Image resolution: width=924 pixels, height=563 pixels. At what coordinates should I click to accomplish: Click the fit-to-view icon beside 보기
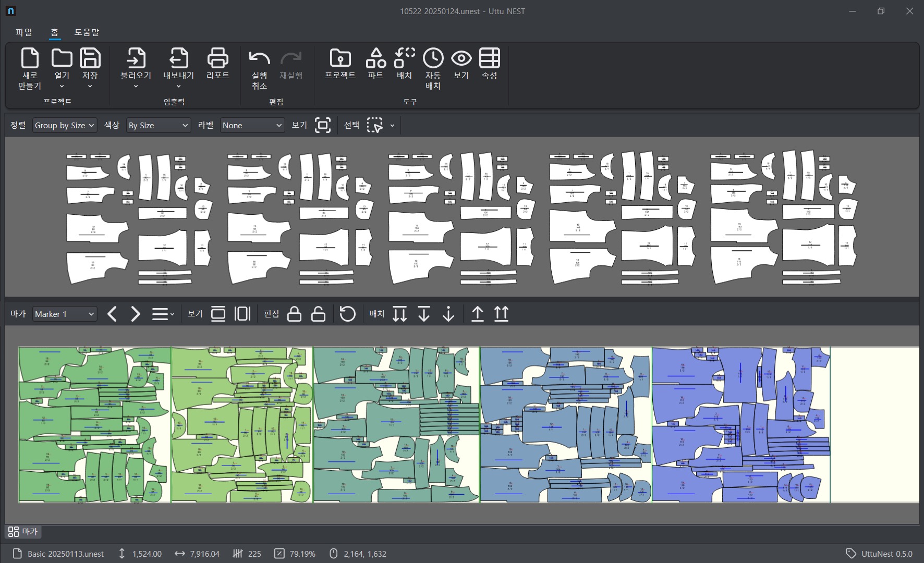(x=323, y=125)
